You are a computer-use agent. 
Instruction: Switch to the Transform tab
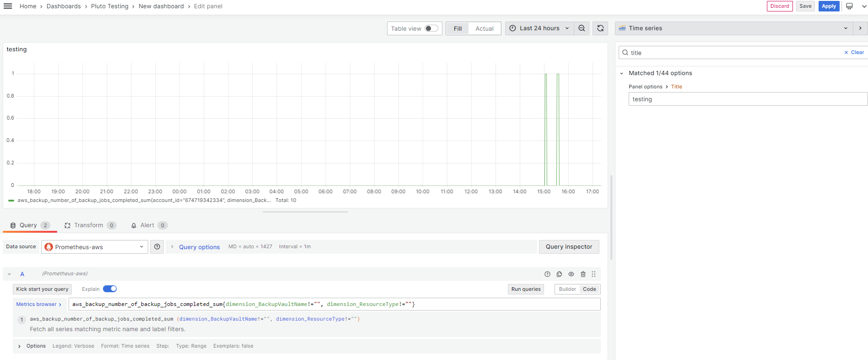tap(90, 225)
